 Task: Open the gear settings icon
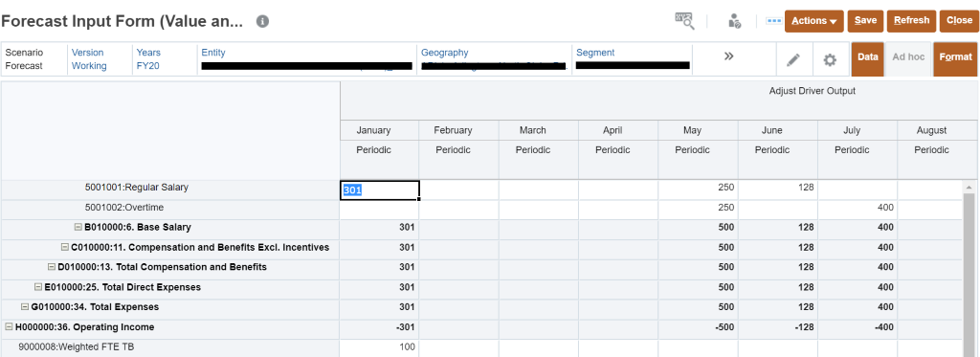coord(830,60)
